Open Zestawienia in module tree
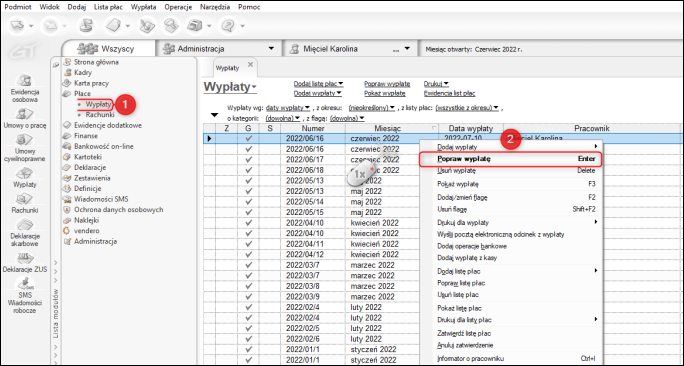The height and width of the screenshot is (366, 684). [92, 178]
